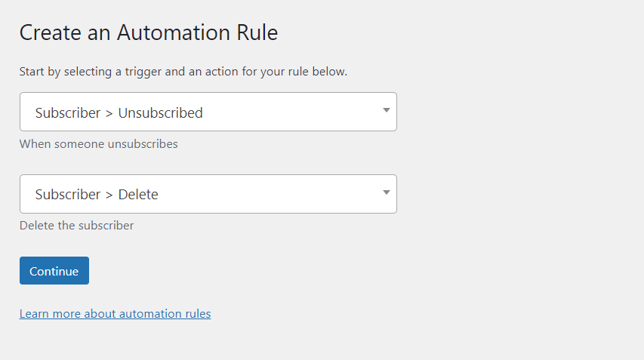Click the word Rule in the page title
Image resolution: width=644 pixels, height=360 pixels.
[257, 32]
